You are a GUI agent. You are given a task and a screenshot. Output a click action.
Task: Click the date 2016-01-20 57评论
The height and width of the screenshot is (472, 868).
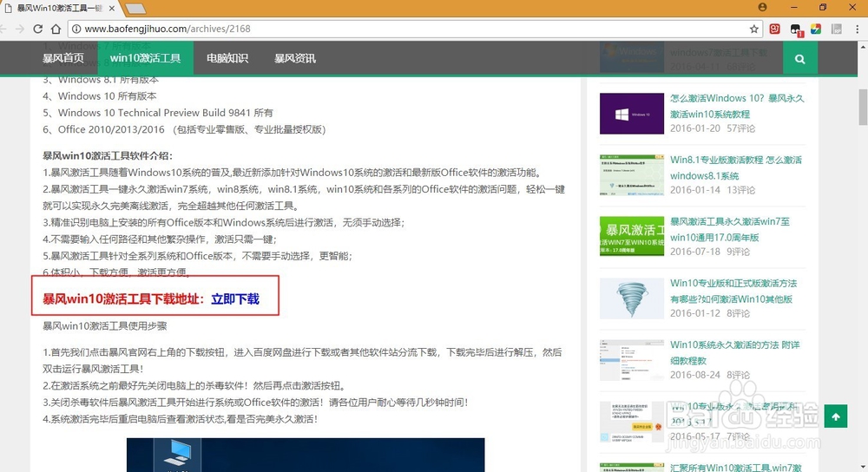(x=713, y=128)
